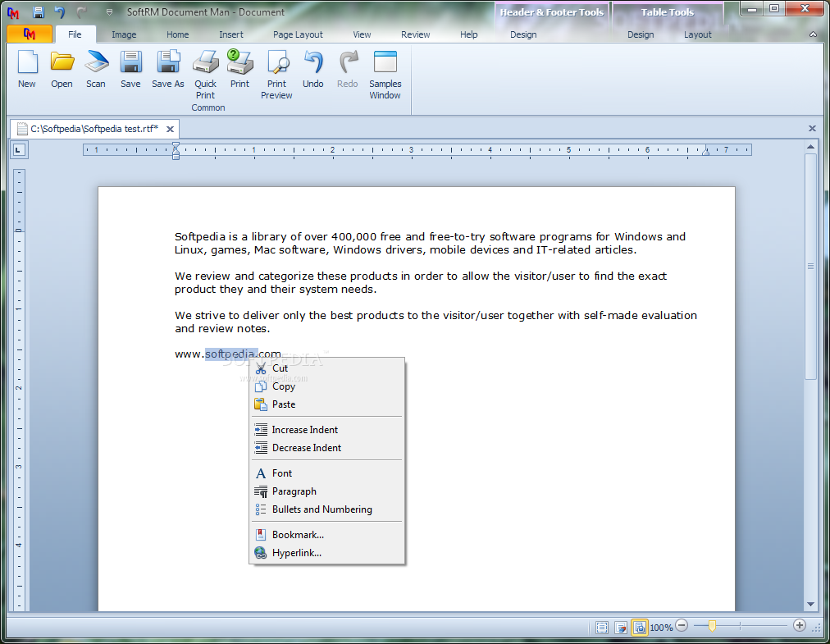Click the zoom slider handle
Viewport: 830px width, 644px height.
click(x=712, y=626)
